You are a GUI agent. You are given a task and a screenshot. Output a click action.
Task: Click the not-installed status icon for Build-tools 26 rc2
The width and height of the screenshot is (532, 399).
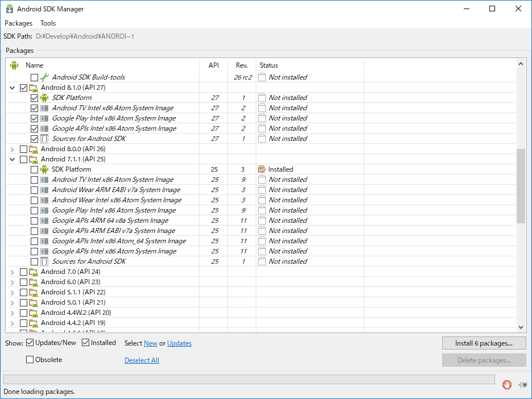[x=261, y=77]
